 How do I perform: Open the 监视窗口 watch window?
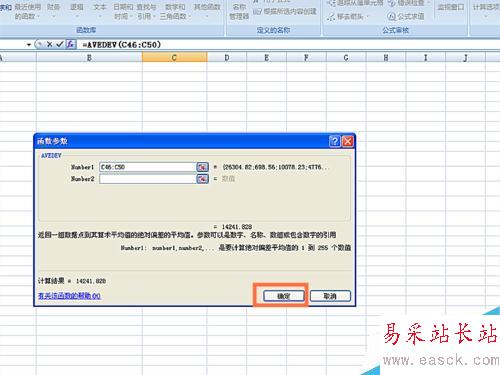pyautogui.click(x=451, y=7)
